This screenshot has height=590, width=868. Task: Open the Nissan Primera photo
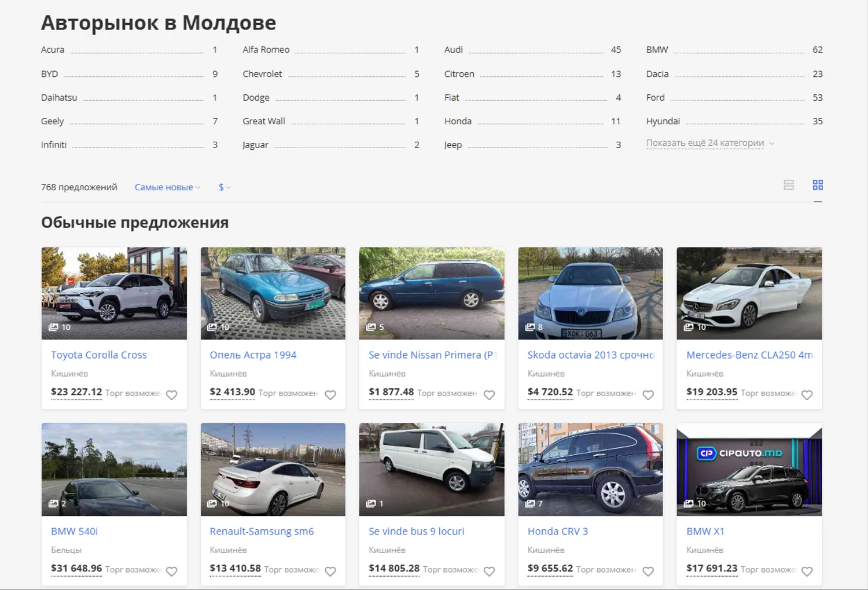tap(432, 293)
